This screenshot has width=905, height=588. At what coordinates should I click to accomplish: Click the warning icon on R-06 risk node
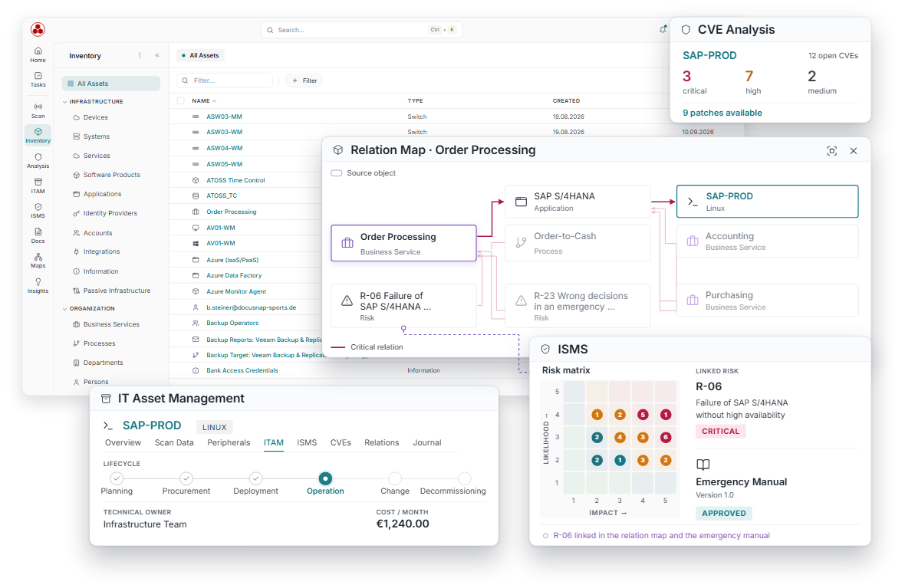347,301
